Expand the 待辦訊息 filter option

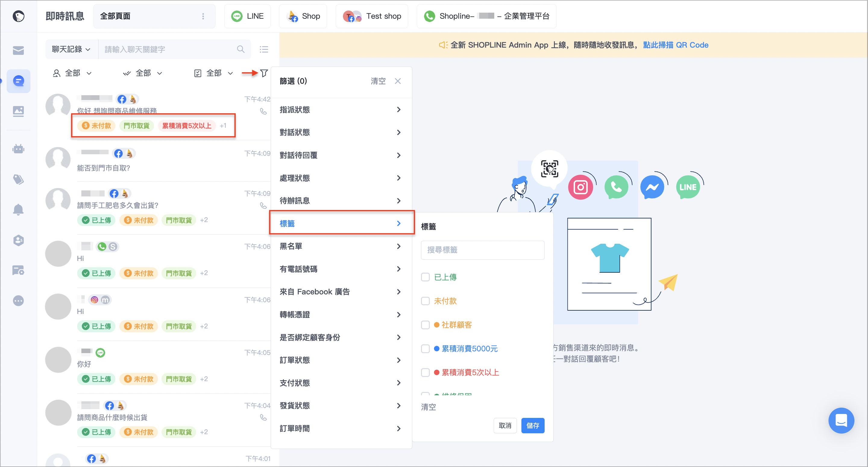(x=340, y=201)
